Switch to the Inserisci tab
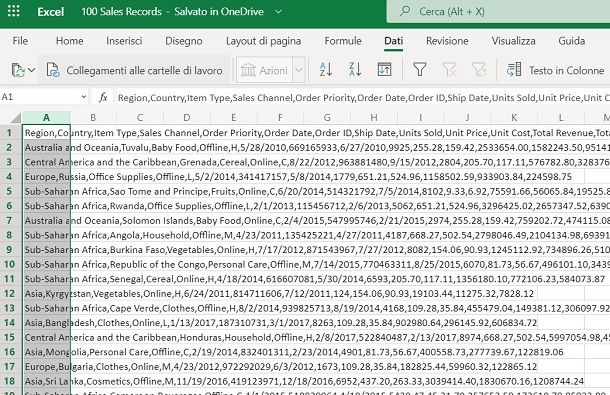 click(124, 41)
